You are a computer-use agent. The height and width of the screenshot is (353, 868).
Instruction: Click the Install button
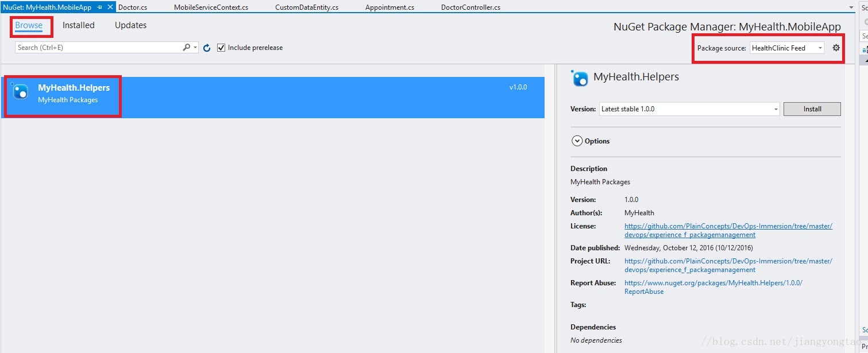812,109
